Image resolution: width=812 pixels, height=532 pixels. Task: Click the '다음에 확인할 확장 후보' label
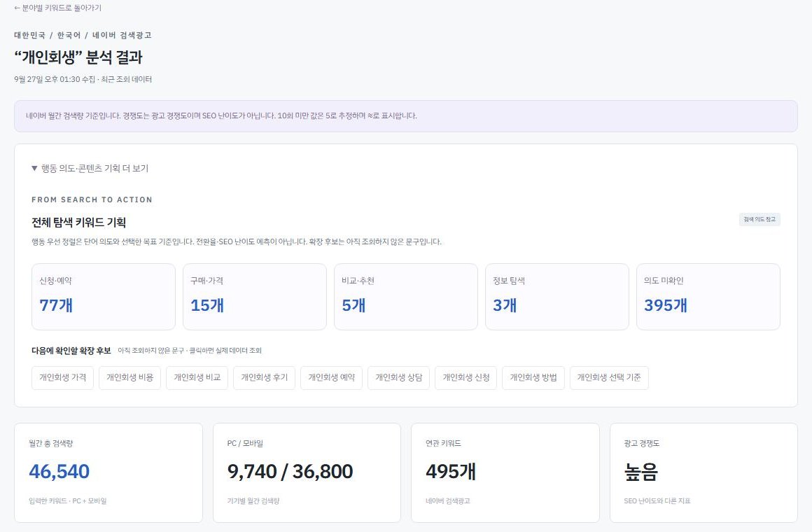tap(71, 351)
